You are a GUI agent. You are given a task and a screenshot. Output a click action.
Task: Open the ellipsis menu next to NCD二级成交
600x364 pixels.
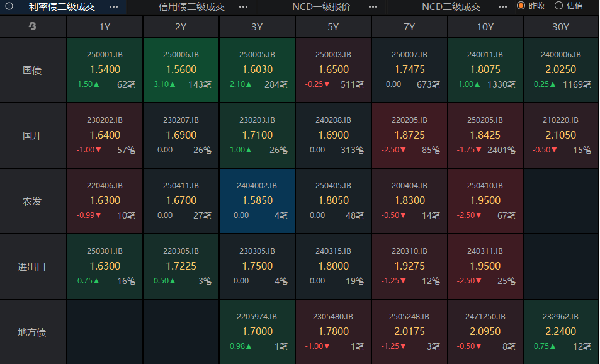pyautogui.click(x=502, y=6)
